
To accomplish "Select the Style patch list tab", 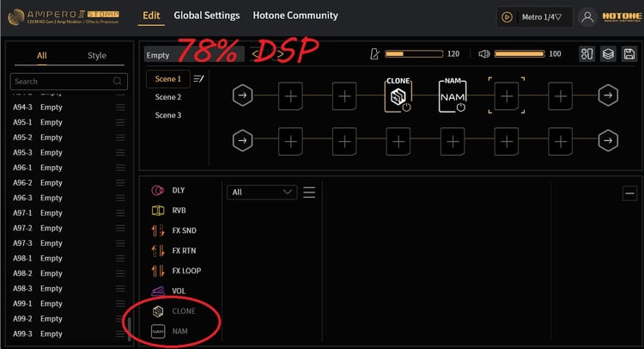I will pos(97,56).
